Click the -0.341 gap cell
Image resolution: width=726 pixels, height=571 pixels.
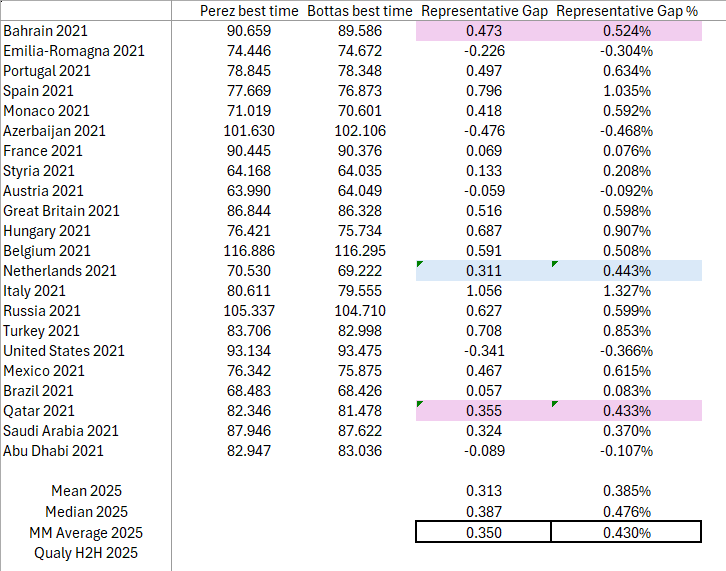coord(484,351)
